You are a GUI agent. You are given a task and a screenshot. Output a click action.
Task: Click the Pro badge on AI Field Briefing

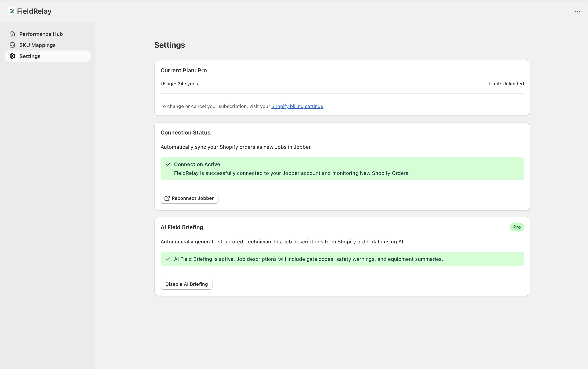517,227
